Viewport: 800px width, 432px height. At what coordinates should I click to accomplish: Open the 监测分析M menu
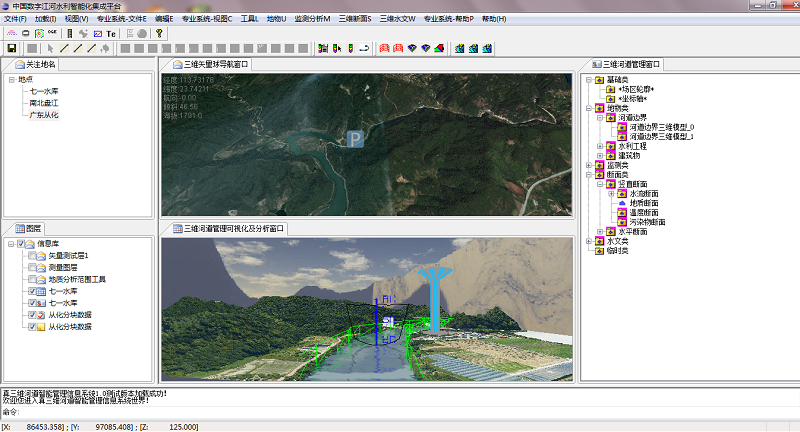click(312, 19)
